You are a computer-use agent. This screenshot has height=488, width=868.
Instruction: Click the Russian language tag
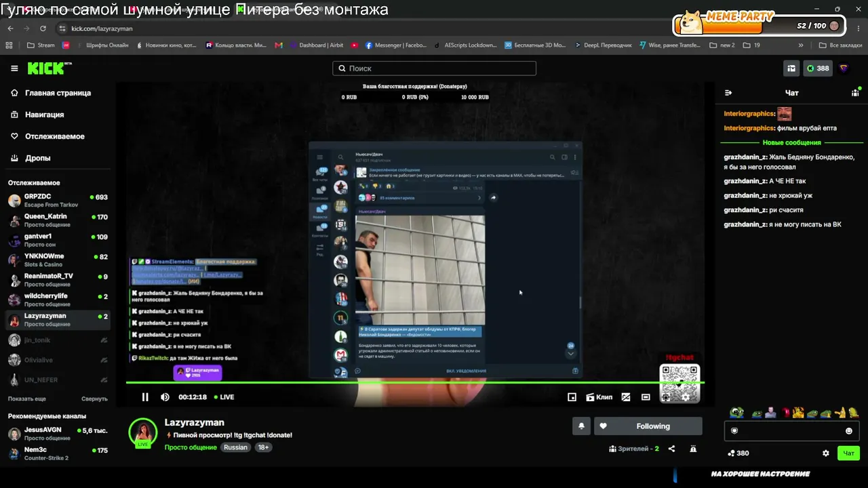pyautogui.click(x=236, y=447)
